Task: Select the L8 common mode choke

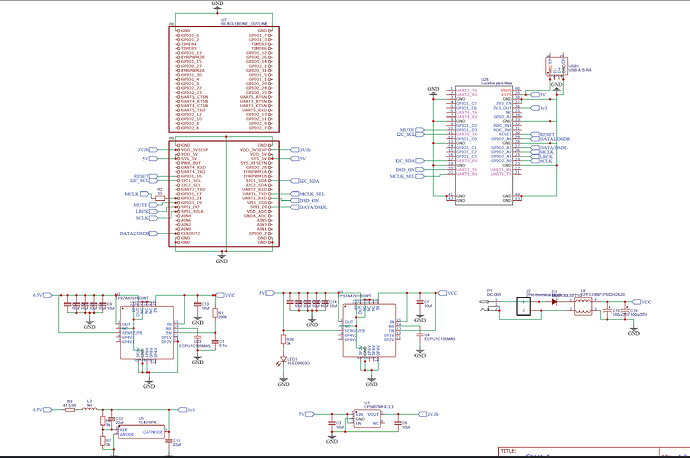Action: pos(583,306)
